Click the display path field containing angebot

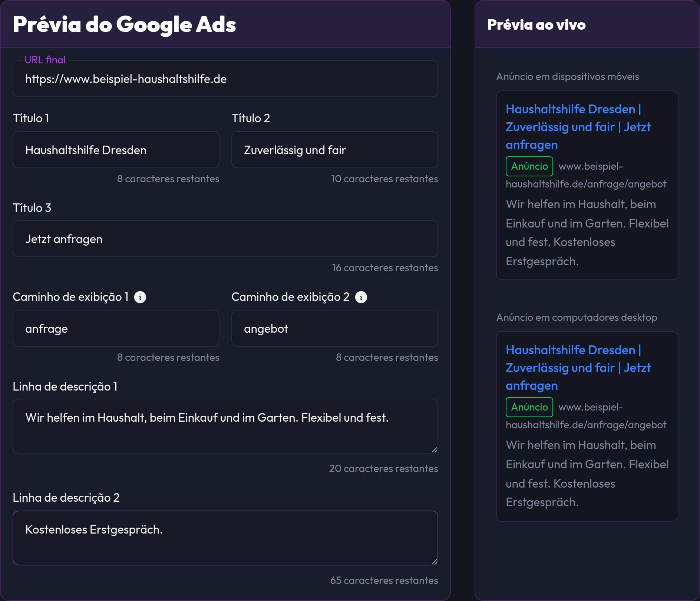pyautogui.click(x=335, y=329)
